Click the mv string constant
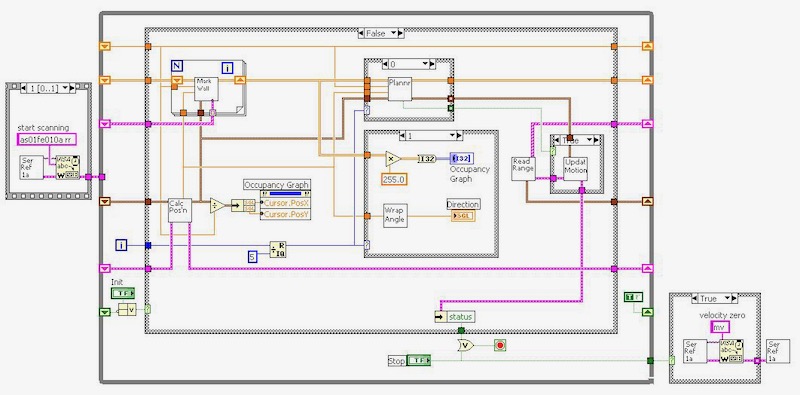Viewport: 800px width, 395px height. tap(720, 327)
